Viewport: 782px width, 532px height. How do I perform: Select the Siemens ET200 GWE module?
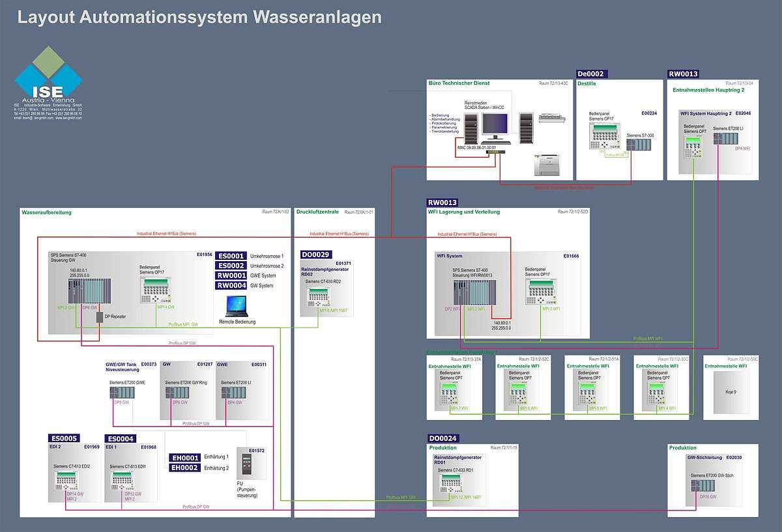tap(123, 393)
